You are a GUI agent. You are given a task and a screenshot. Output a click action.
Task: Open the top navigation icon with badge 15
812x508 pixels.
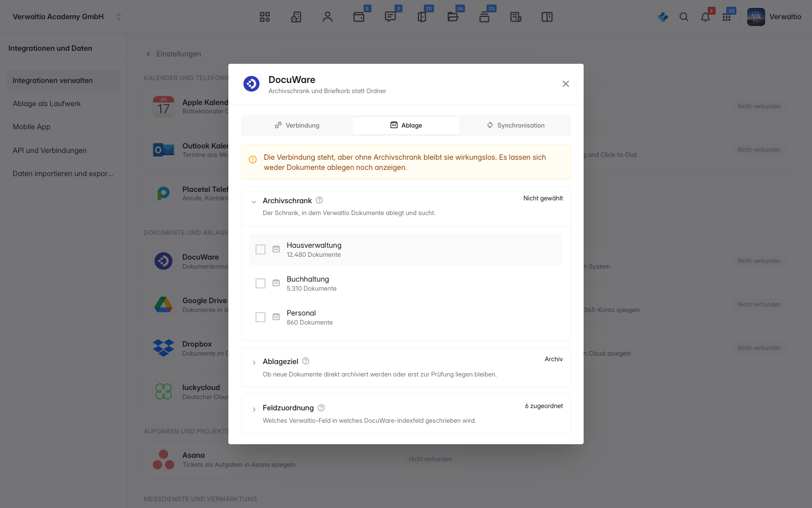(x=422, y=17)
